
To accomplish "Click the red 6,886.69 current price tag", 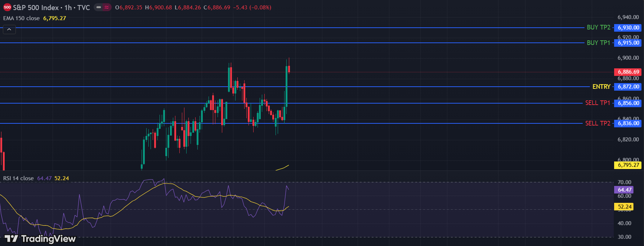I will [628, 72].
